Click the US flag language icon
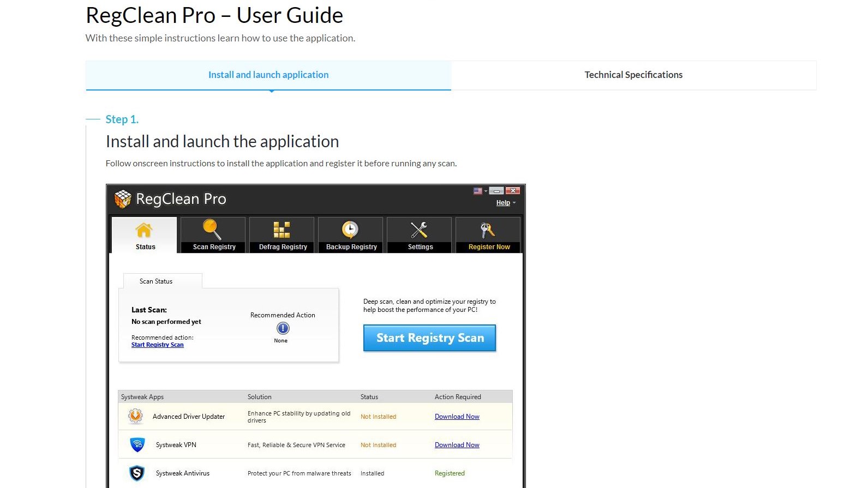868x488 pixels. point(478,191)
